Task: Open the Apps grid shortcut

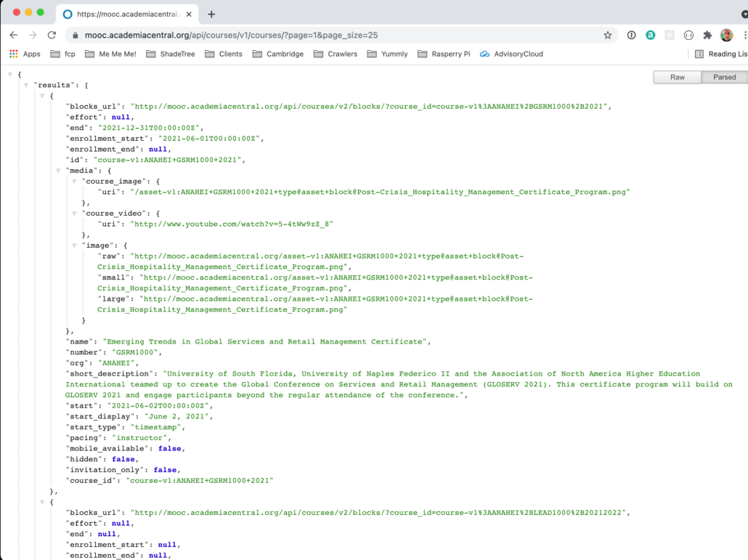Action: pyautogui.click(x=25, y=54)
